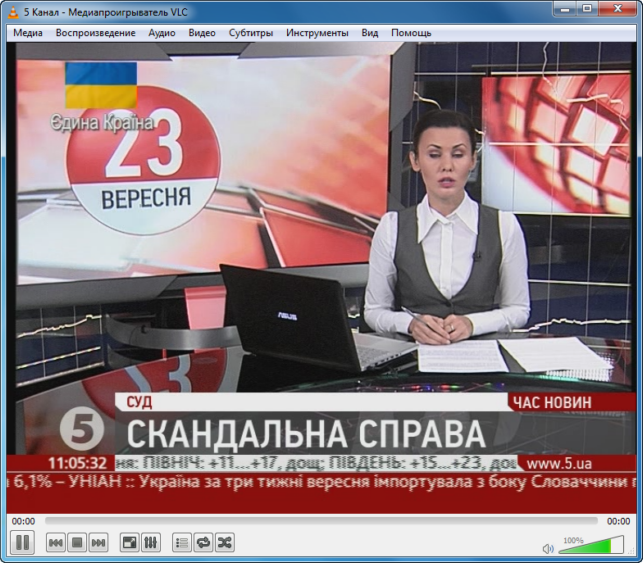Open the Субтитры menu
Image resolution: width=643 pixels, height=563 pixels.
251,33
